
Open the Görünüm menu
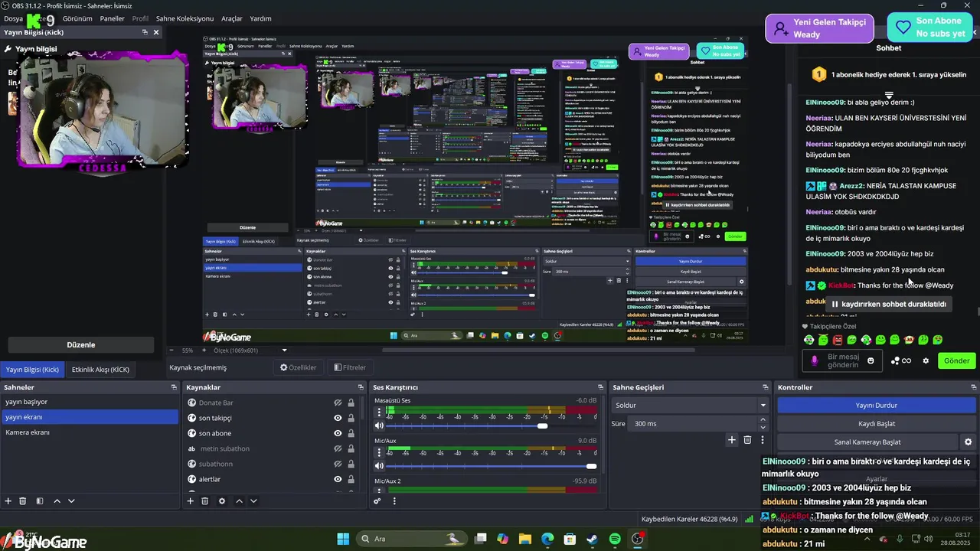[x=77, y=18]
